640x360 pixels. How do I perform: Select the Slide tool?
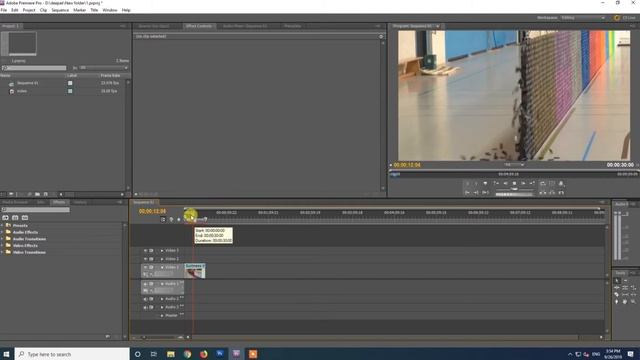click(633, 295)
